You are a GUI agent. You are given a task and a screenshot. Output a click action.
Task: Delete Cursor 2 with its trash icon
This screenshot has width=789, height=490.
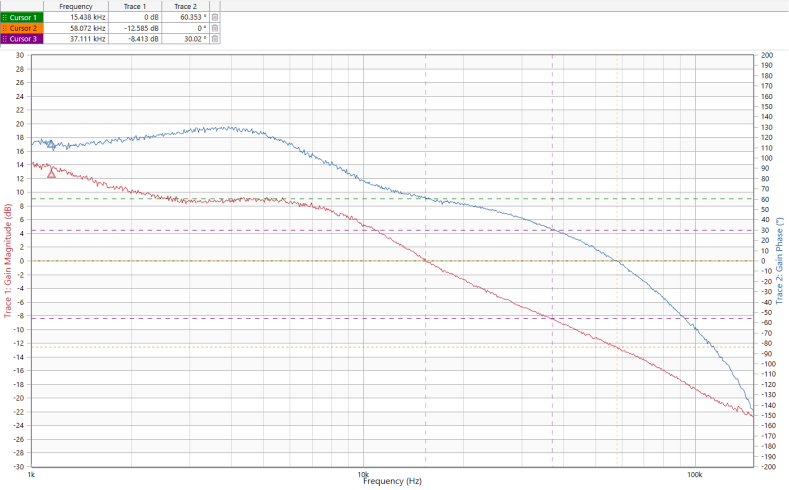coord(215,28)
